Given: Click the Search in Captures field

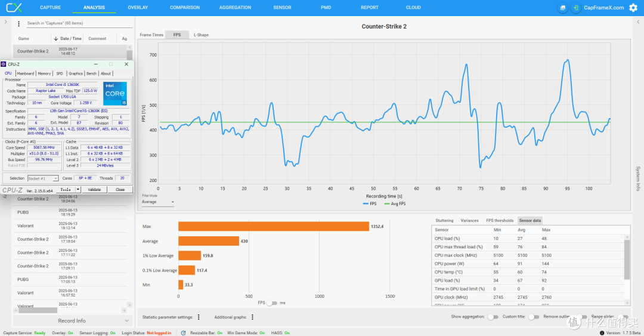Looking at the screenshot, I should (79, 23).
